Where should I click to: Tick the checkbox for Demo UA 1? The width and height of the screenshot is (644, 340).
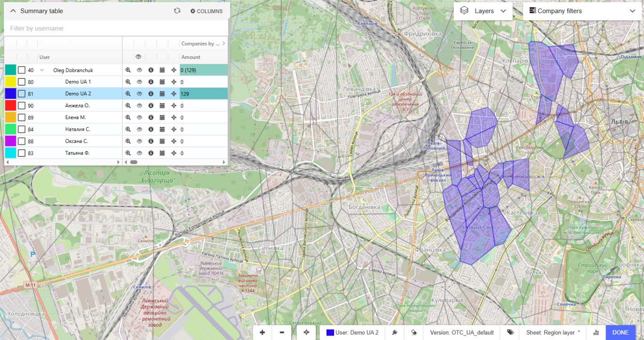pos(22,82)
